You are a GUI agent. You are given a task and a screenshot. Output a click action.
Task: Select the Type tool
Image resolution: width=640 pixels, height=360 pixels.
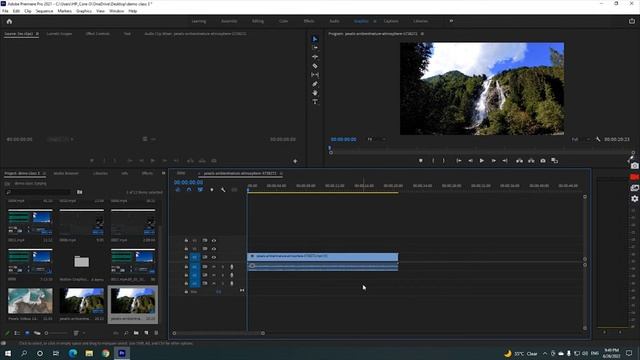pos(315,102)
